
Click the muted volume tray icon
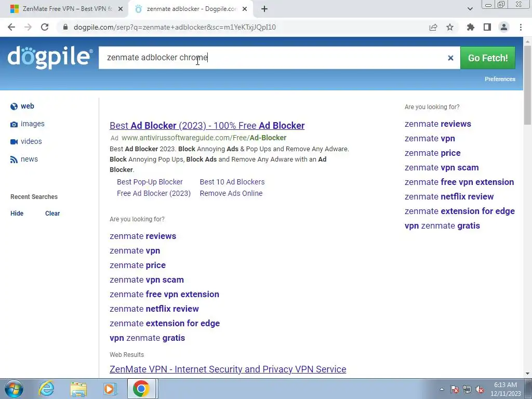[x=480, y=389]
